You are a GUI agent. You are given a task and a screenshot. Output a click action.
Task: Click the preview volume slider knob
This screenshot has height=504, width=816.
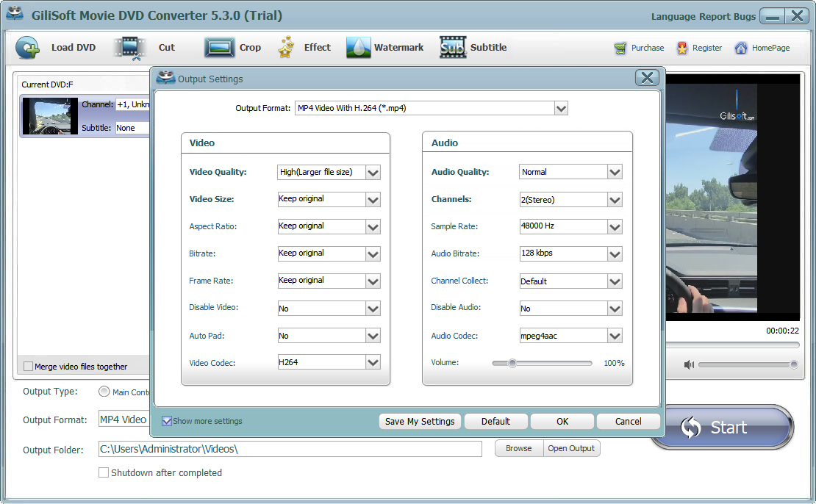794,364
